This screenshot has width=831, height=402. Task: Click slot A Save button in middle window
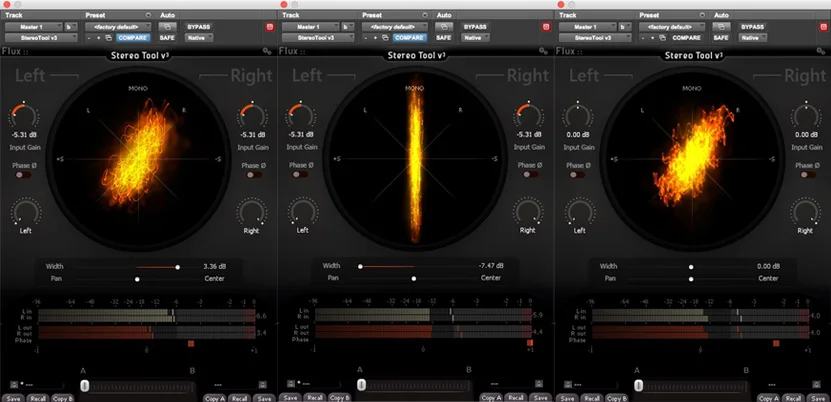click(289, 398)
